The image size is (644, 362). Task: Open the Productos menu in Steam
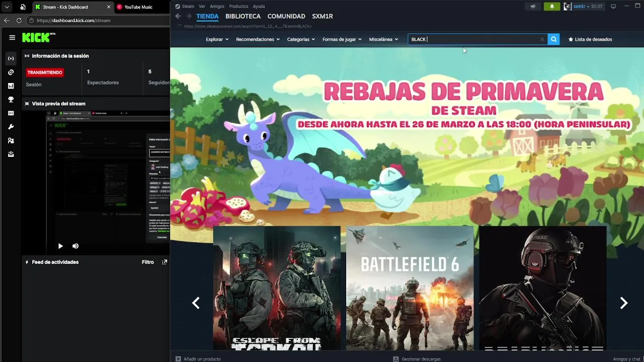238,7
